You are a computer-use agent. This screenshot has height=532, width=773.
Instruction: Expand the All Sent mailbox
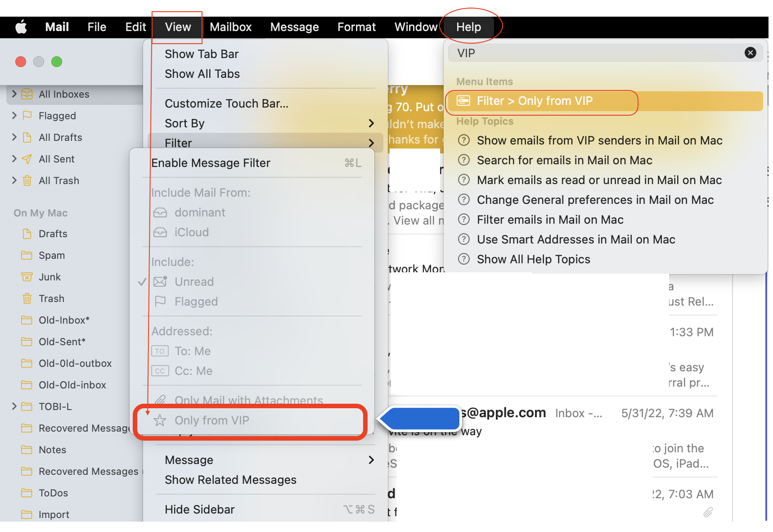(x=14, y=158)
